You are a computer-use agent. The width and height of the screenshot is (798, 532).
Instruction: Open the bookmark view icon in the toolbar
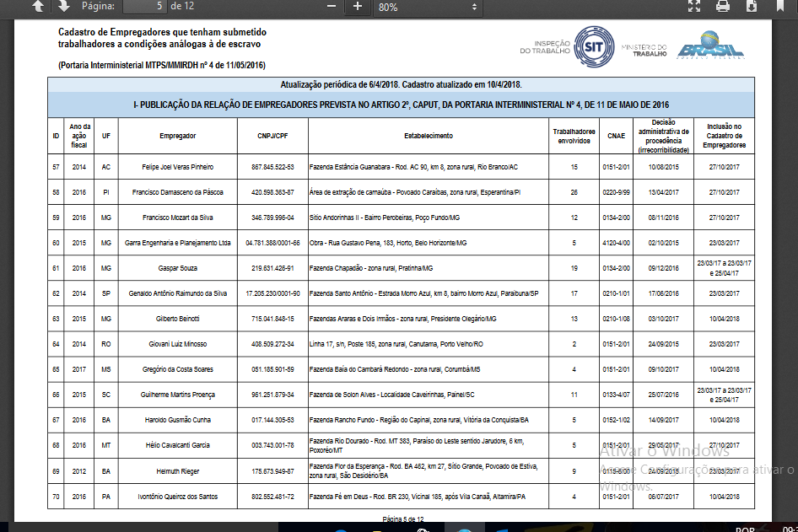[779, 6]
